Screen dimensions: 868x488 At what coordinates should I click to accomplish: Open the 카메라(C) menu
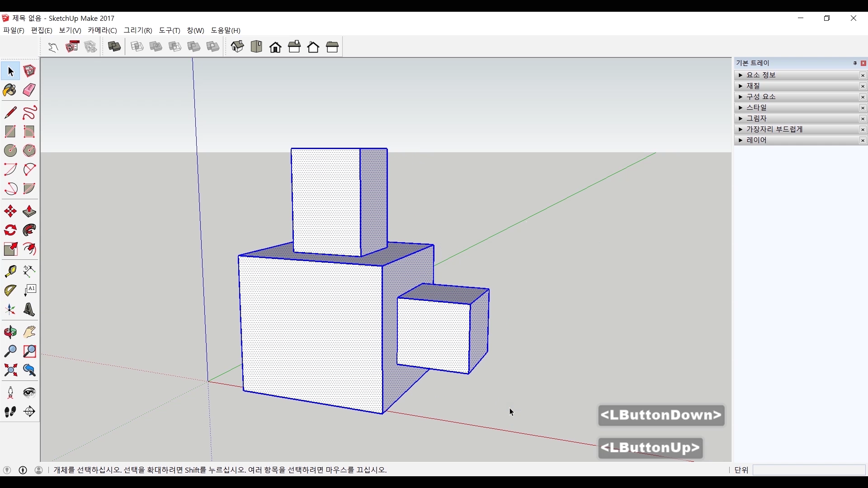click(x=102, y=30)
